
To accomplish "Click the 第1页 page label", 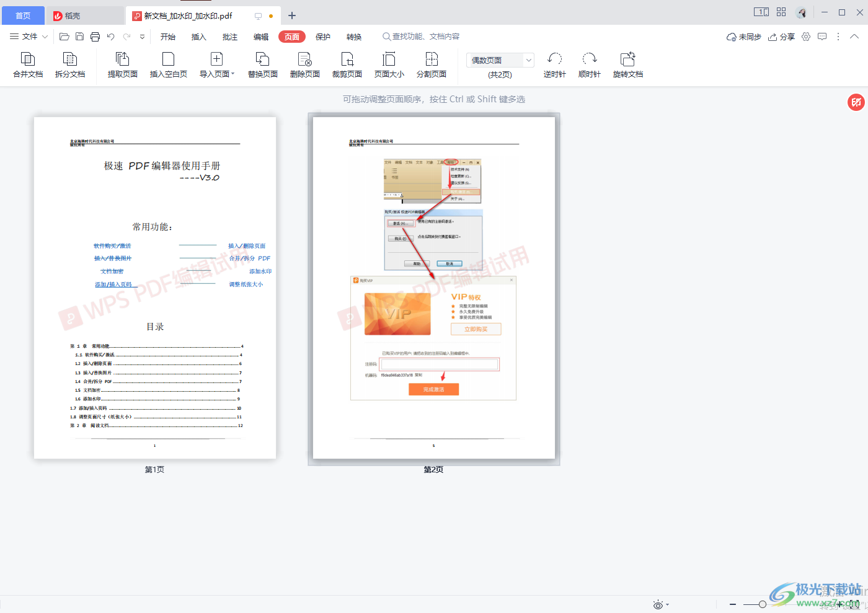I will [x=155, y=470].
